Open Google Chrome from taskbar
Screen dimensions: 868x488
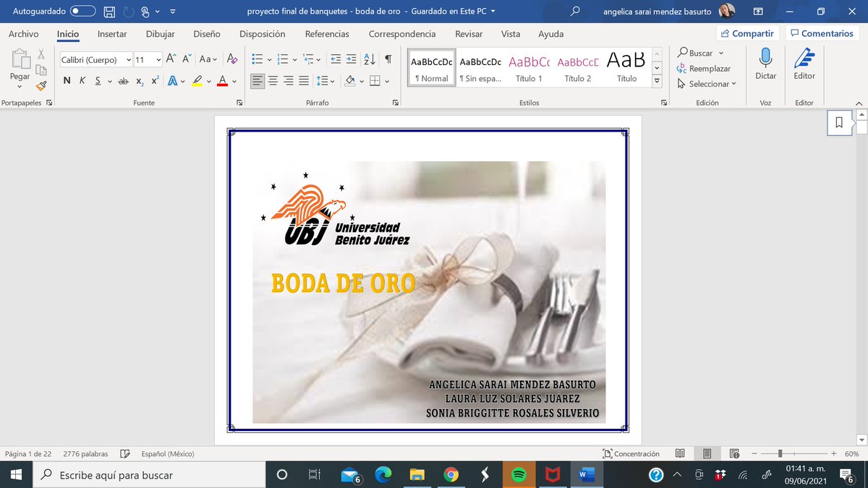click(451, 475)
